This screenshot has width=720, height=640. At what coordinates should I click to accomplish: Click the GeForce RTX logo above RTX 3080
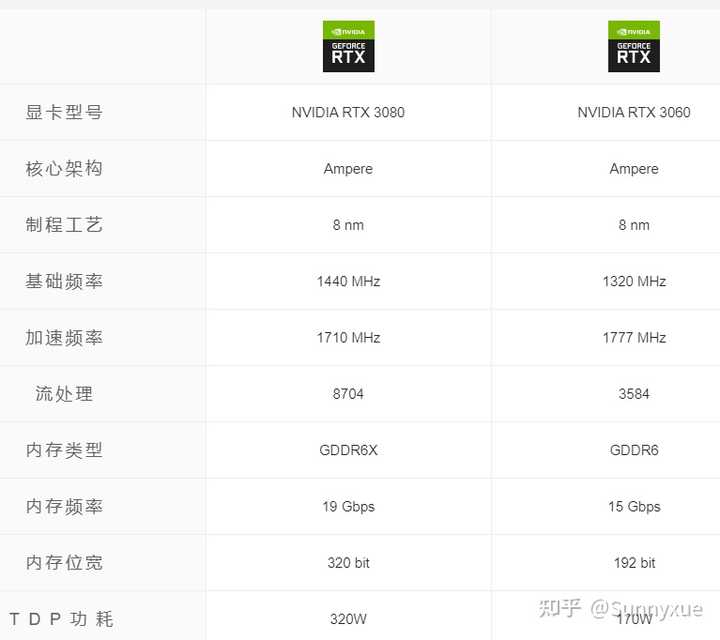(x=349, y=46)
